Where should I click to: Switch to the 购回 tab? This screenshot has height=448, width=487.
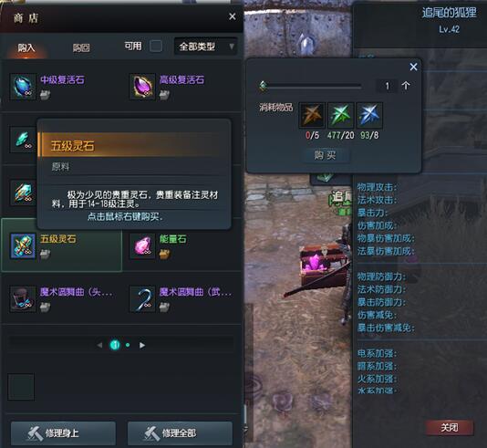[81, 47]
